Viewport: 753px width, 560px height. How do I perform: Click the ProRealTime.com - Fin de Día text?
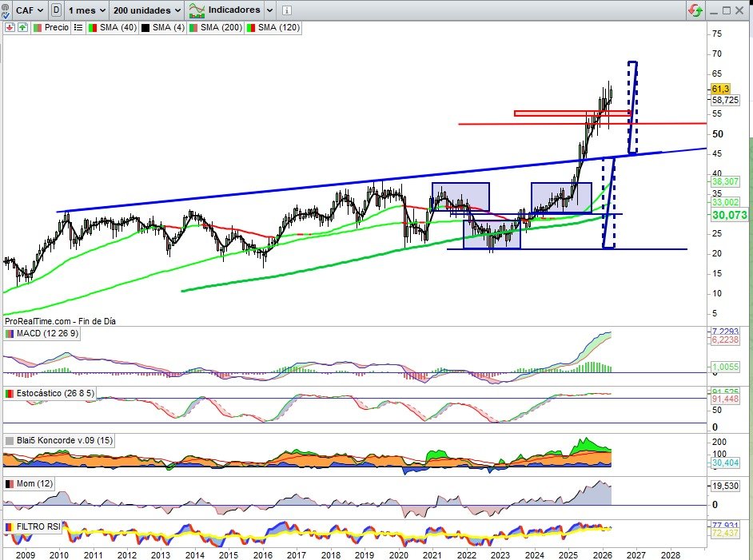click(x=60, y=321)
